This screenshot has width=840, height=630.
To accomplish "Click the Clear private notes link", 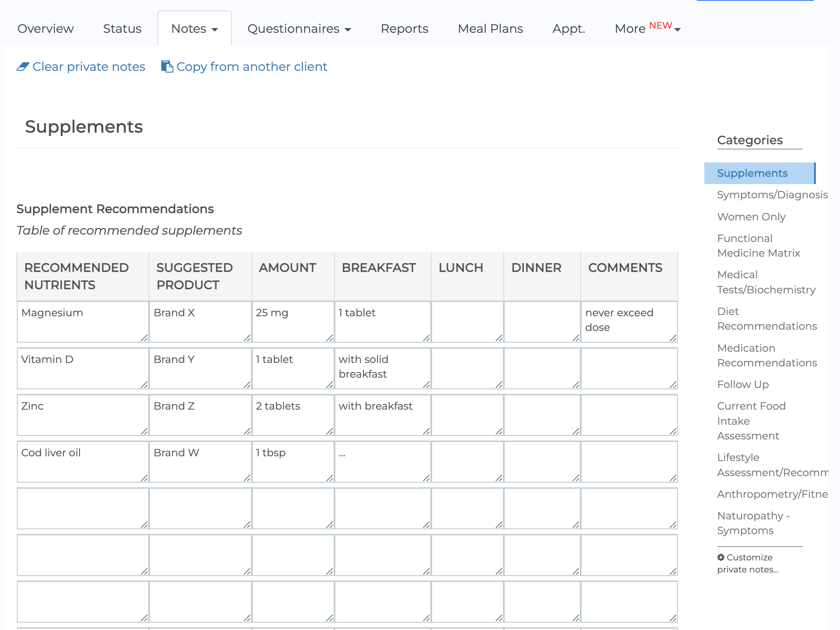I will [89, 67].
